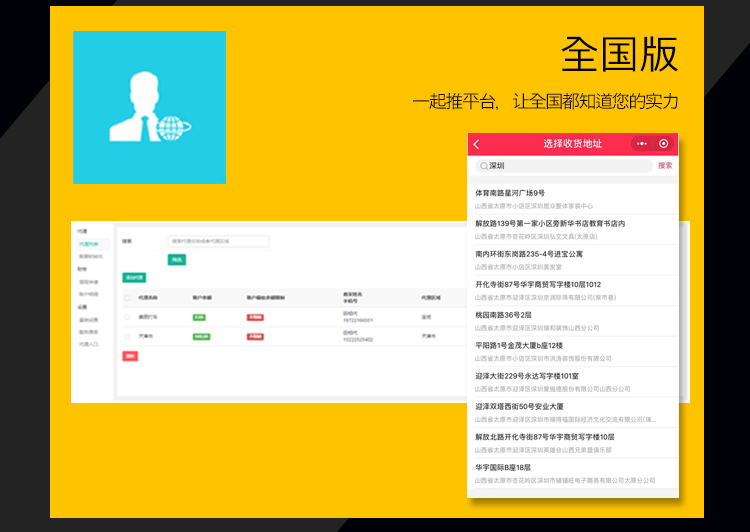Screen dimensions: 750x532
Task: Choose address 解放北路开化寺街87号华宇商贸写字楼10层
Action: [x=573, y=443]
